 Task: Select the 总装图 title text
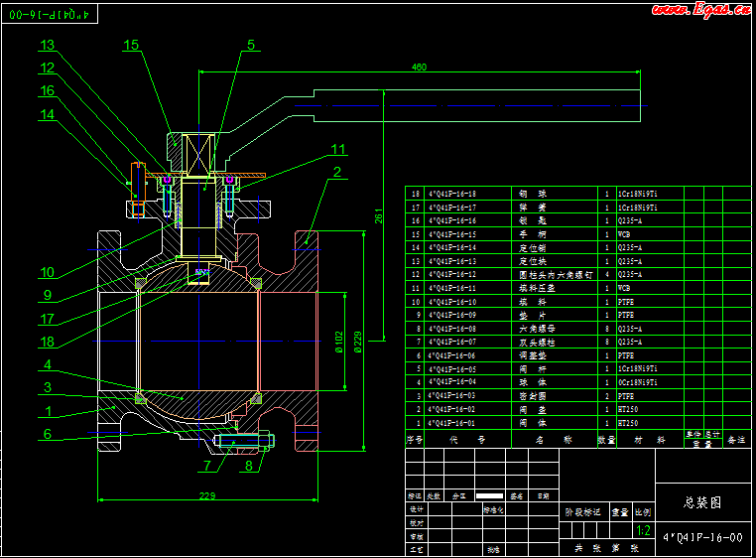(702, 502)
